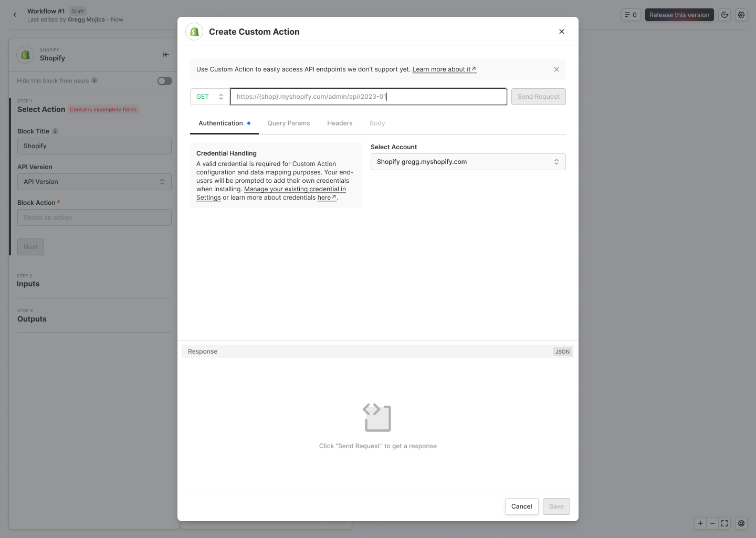
Task: Dismiss the Custom Action info banner
Action: [x=556, y=69]
